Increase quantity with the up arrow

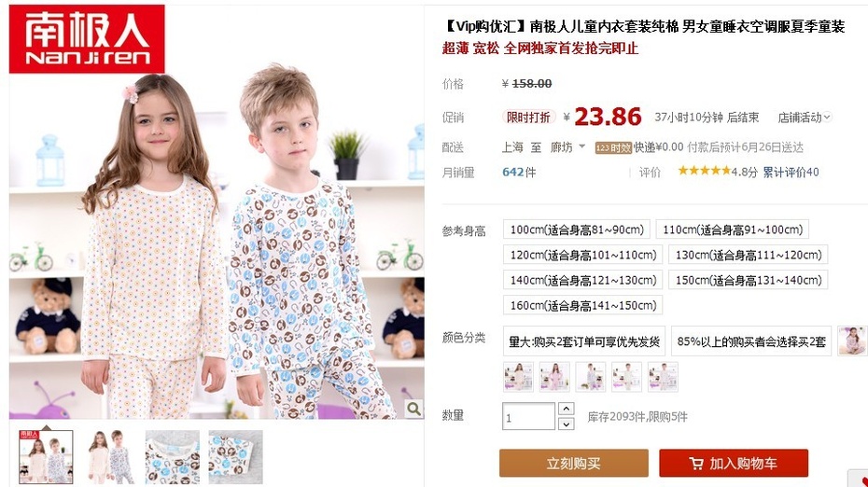click(x=566, y=409)
